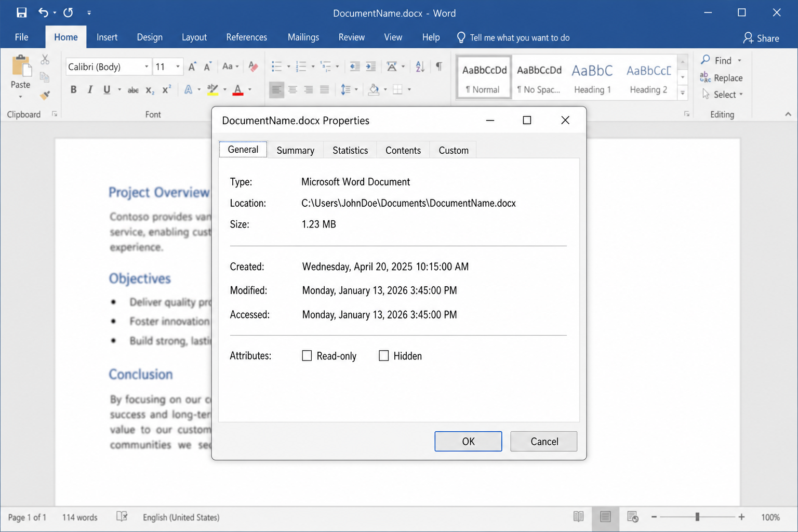Open the Contents tab in Properties dialog
The width and height of the screenshot is (798, 532).
click(x=403, y=150)
